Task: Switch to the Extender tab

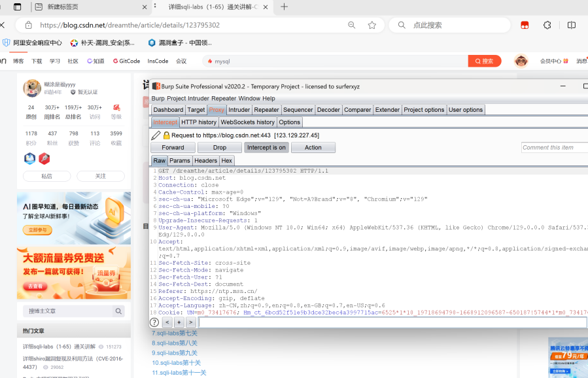Action: (387, 109)
